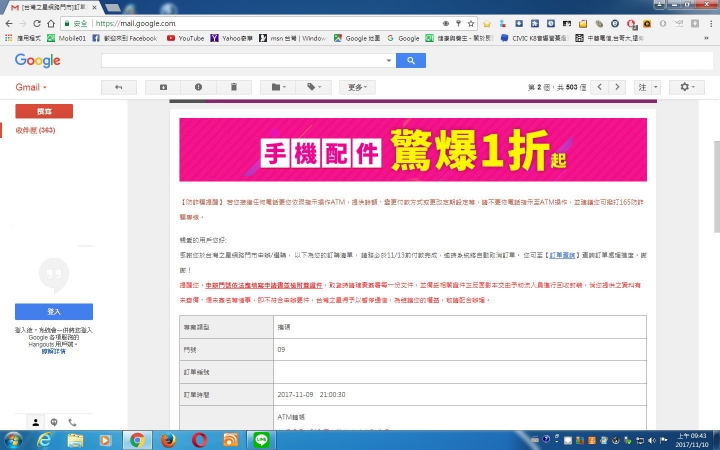Open the Facebook bookmark
This screenshot has height=450, width=720.
125,38
